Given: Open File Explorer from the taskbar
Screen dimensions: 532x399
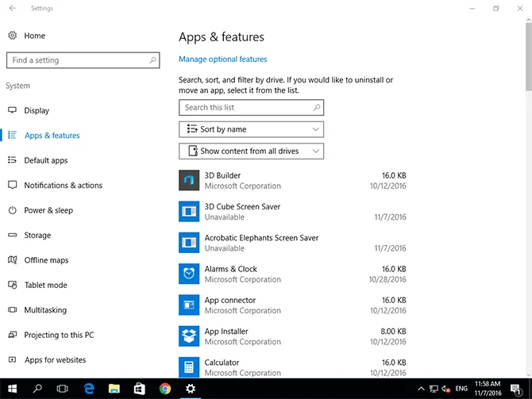Looking at the screenshot, I should (x=114, y=389).
